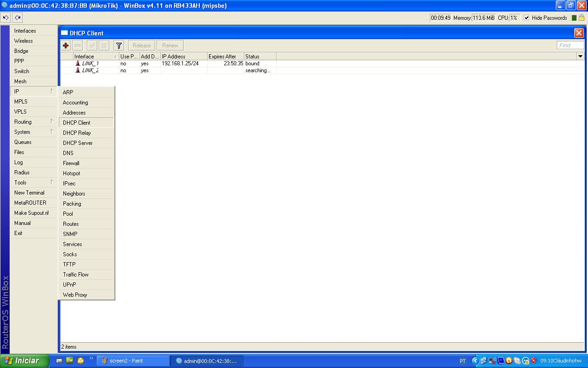Open the orange circular tray icon
The image size is (588, 368).
[x=509, y=361]
